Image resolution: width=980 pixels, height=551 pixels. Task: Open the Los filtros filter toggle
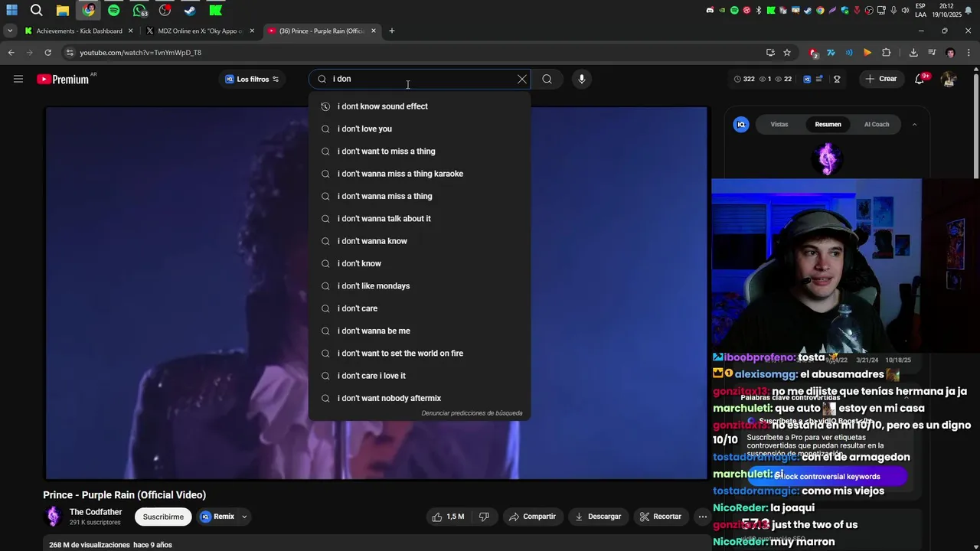pyautogui.click(x=252, y=79)
